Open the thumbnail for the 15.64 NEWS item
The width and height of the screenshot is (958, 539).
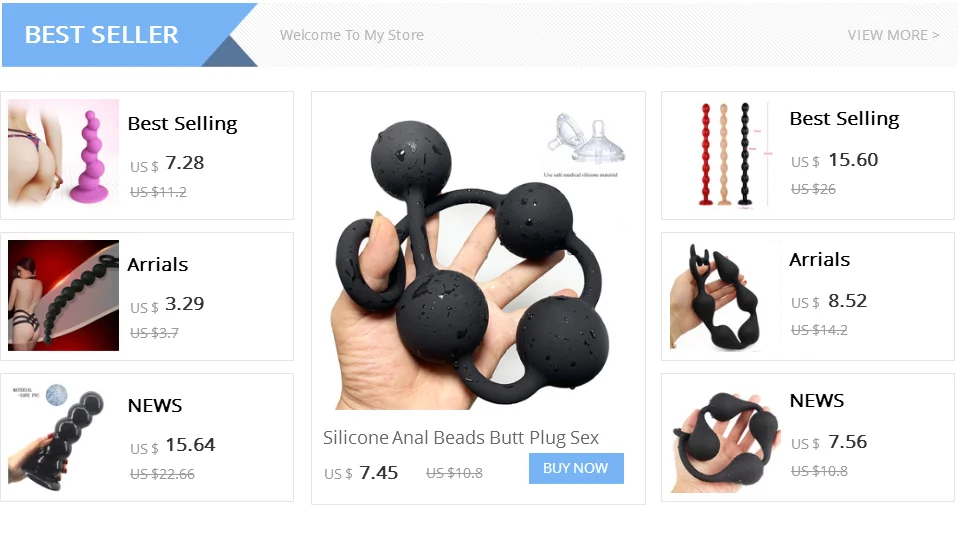point(59,437)
